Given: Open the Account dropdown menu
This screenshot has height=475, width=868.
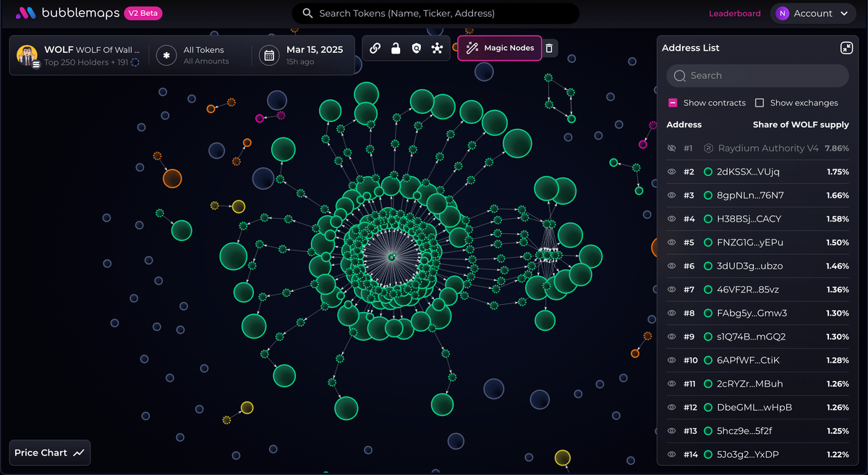Looking at the screenshot, I should (813, 13).
